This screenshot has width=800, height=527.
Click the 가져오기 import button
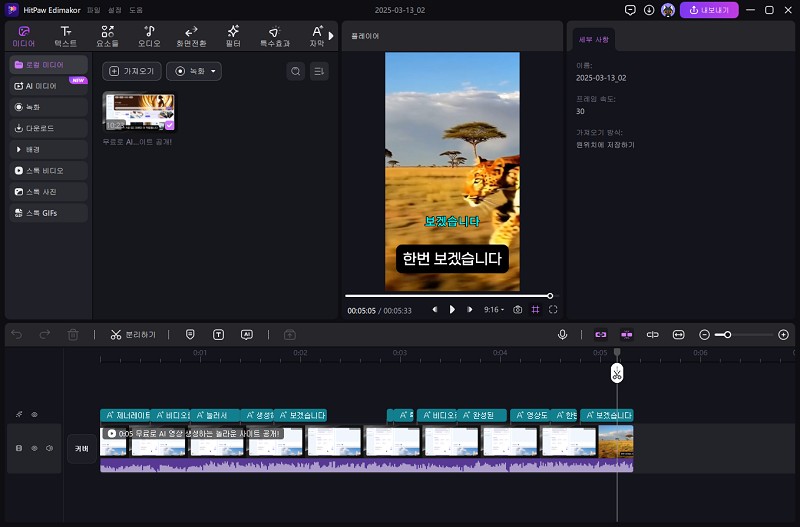[132, 71]
